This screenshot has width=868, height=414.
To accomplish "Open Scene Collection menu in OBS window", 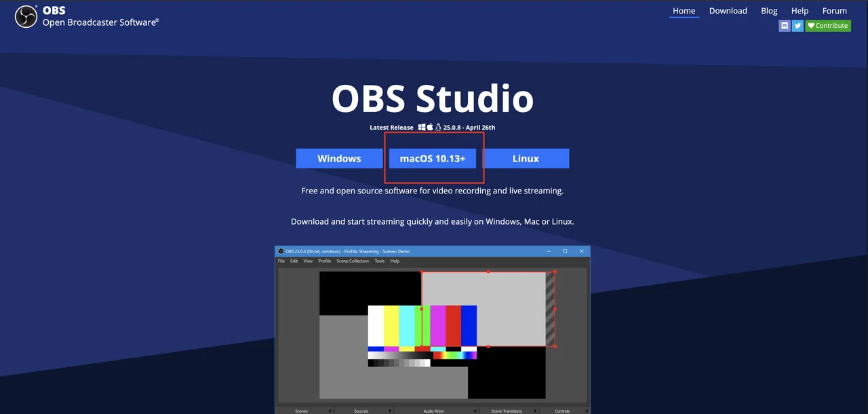I will click(x=353, y=261).
